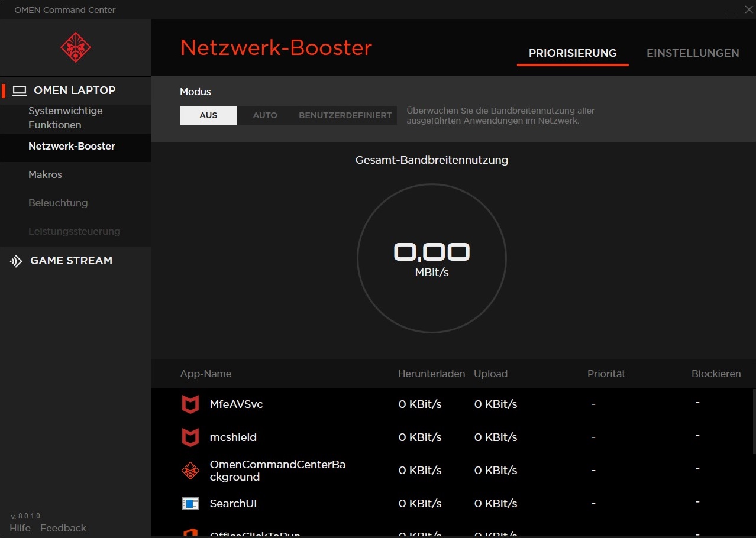Click the upload rate for OmenCommandCenterBackground

(x=496, y=471)
